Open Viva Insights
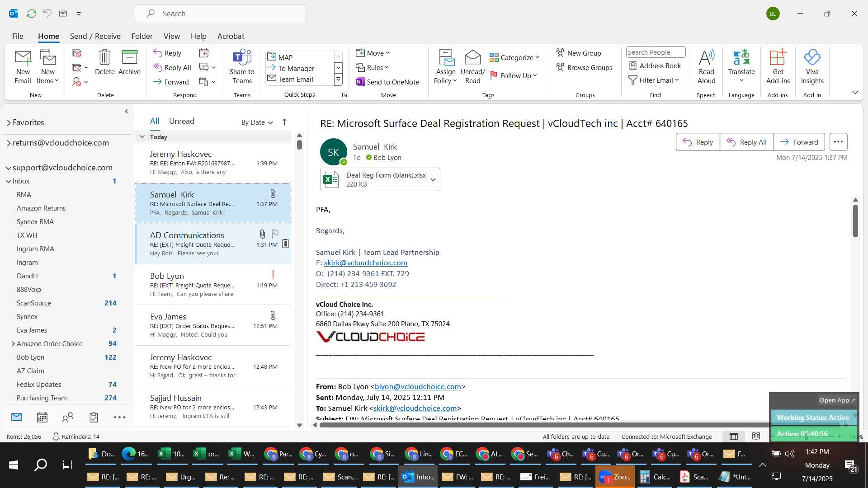This screenshot has width=868, height=488. pos(812,67)
